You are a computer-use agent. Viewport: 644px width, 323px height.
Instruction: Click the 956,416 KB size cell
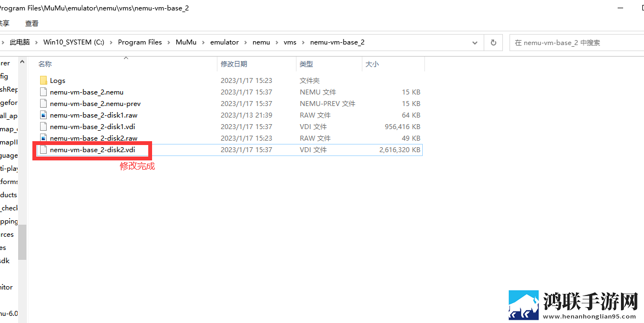(403, 126)
